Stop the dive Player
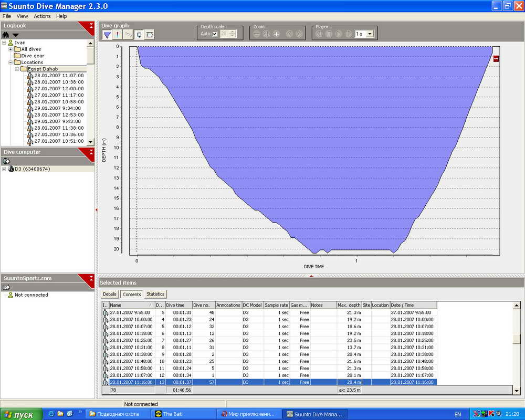This screenshot has height=420, width=525. [x=329, y=34]
